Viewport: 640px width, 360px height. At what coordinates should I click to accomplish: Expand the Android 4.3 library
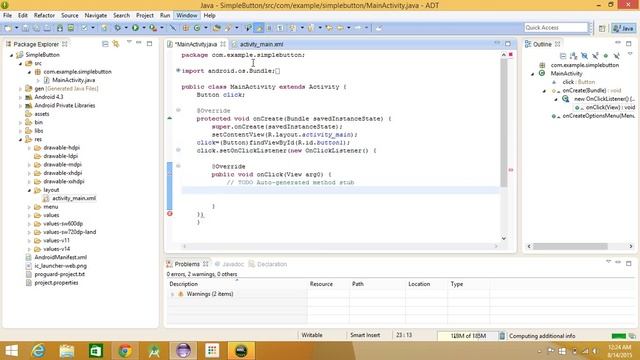20,97
